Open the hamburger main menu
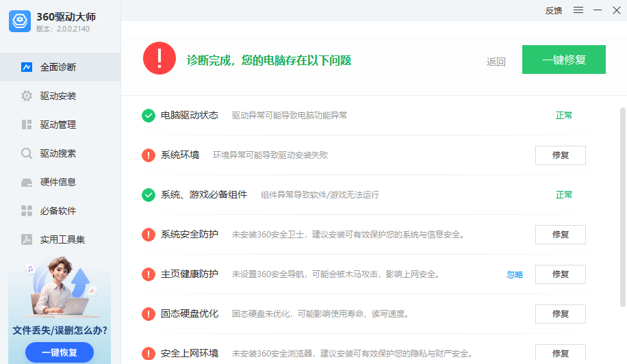 578,10
